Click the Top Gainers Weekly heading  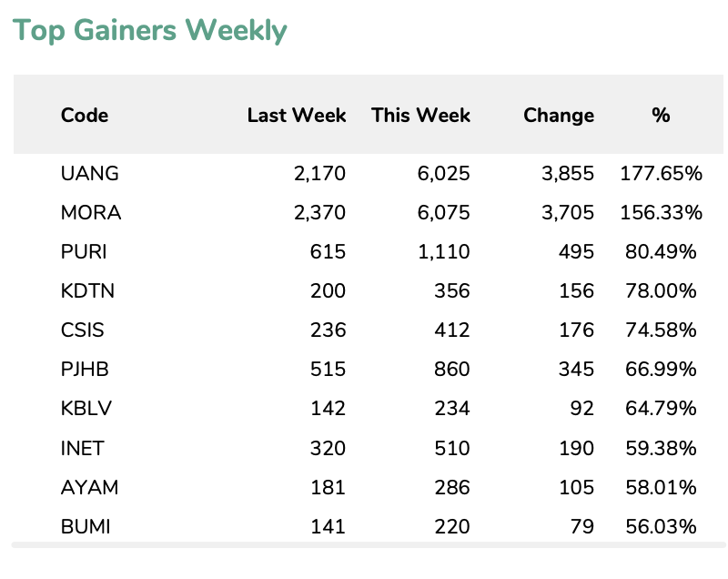coord(149,31)
